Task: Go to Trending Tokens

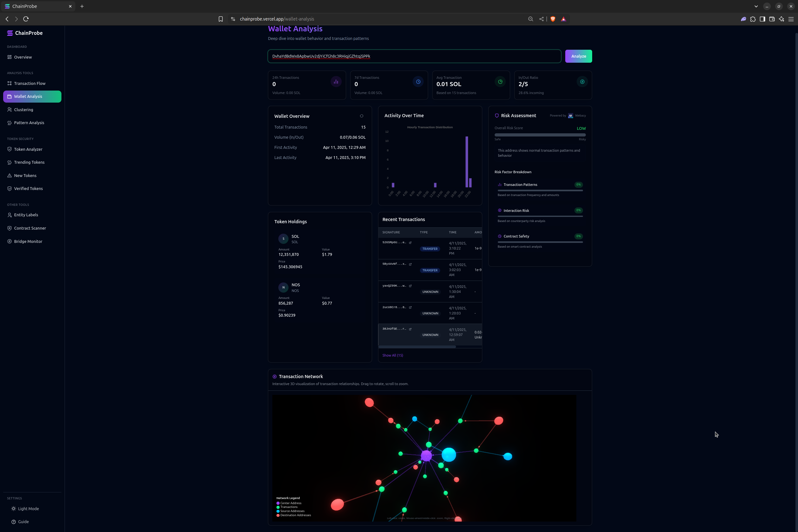Action: (32, 162)
